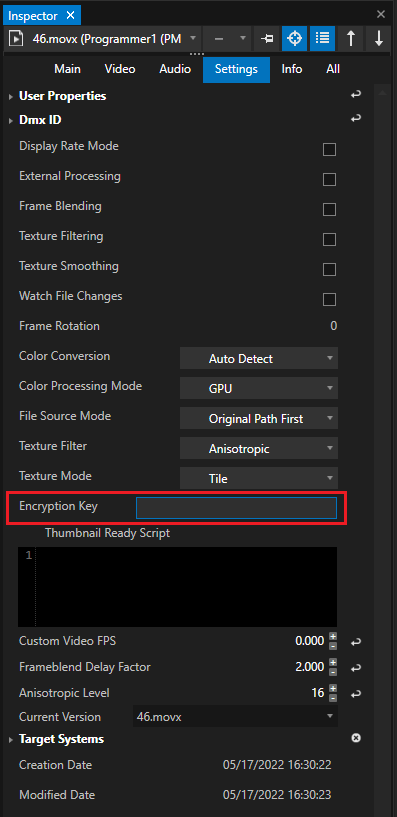
Task: Click the up arrow navigation icon
Action: pos(351,39)
